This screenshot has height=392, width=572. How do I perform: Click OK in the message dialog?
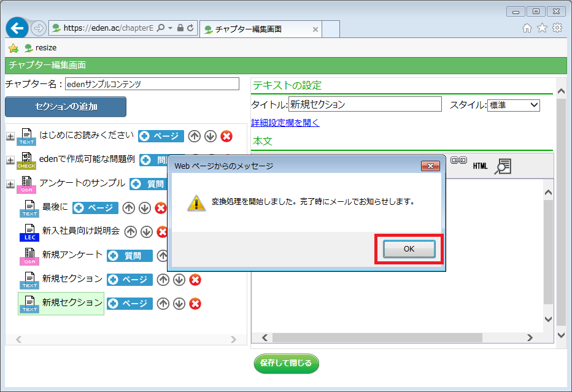click(x=409, y=249)
